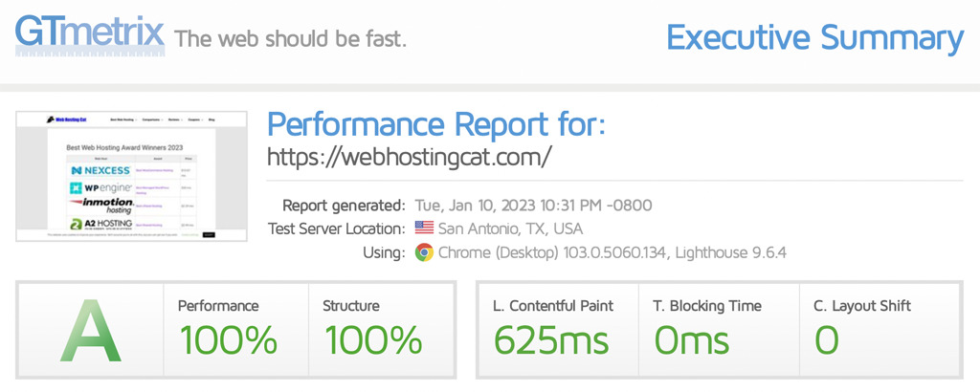This screenshot has height=392, width=980.
Task: Click the 0ms blocking time value
Action: 692,340
